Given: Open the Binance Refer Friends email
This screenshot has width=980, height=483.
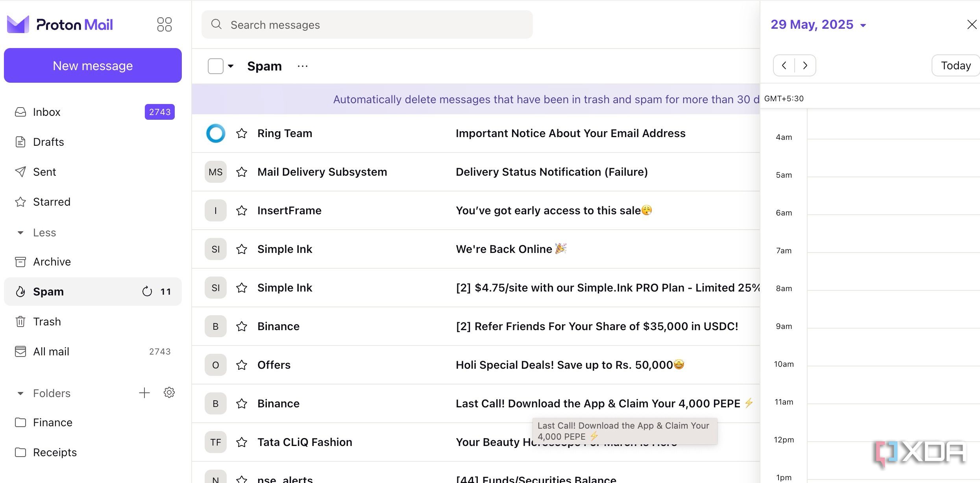Looking at the screenshot, I should (x=475, y=326).
